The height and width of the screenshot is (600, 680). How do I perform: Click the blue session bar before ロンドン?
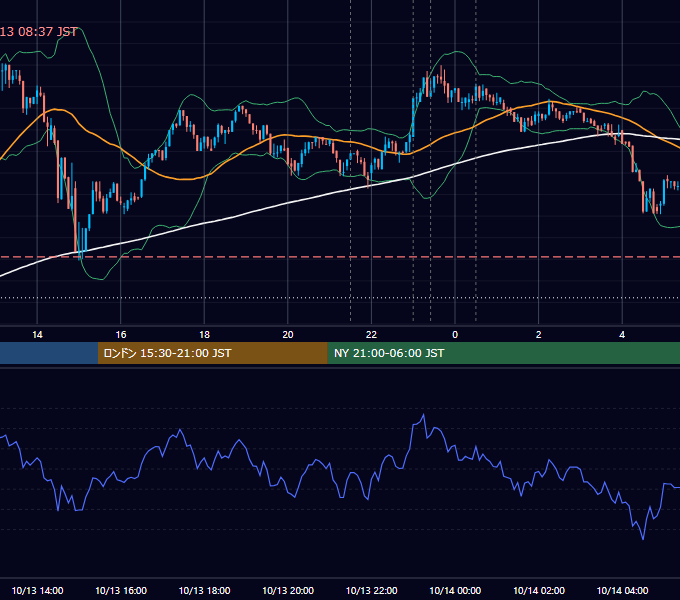tap(49, 353)
